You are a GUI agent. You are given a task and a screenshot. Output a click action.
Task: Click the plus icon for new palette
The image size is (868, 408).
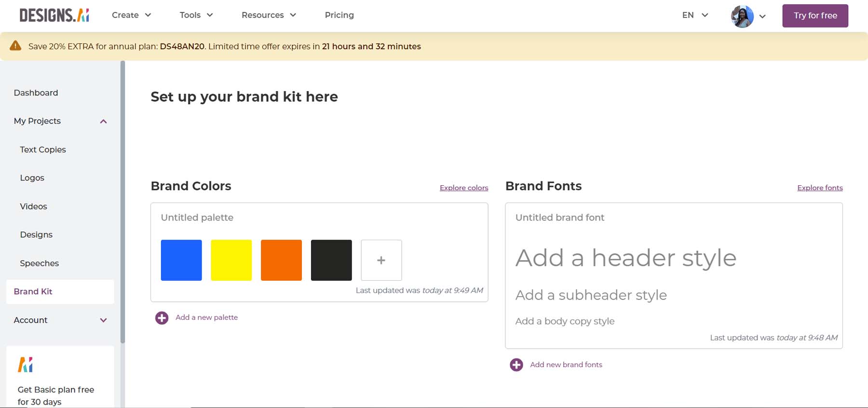(162, 318)
